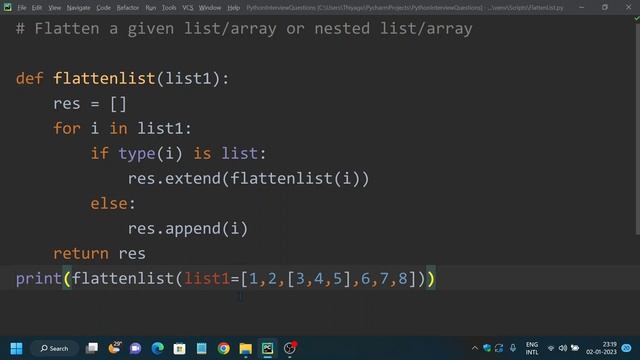This screenshot has height=360, width=640.
Task: Click the Wi-Fi network tray icon
Action: [551, 348]
